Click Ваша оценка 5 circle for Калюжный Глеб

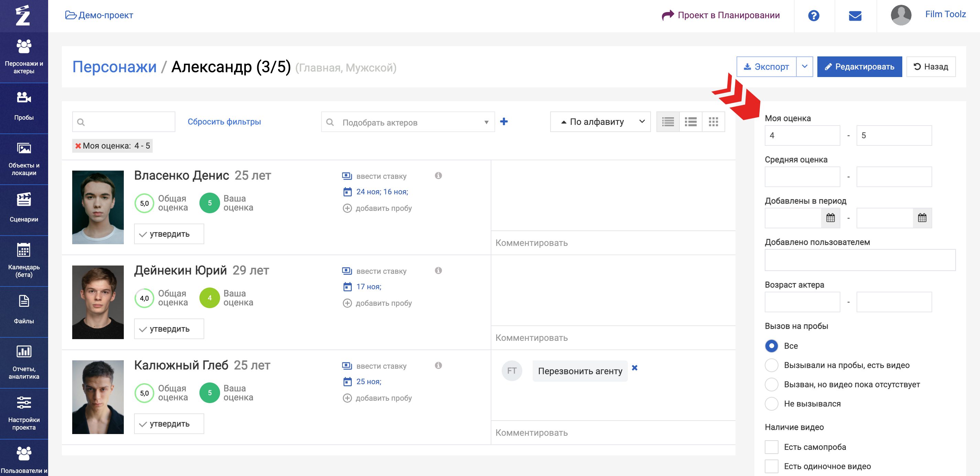point(210,393)
